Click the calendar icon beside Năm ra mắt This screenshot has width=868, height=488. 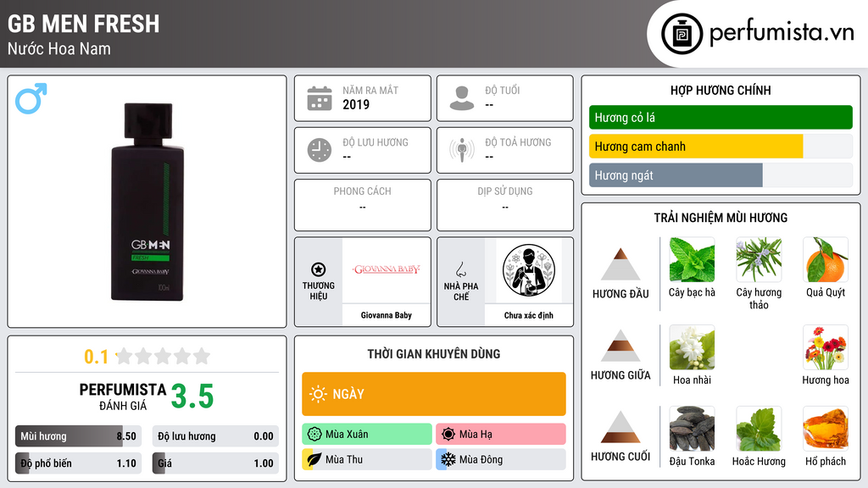click(320, 98)
